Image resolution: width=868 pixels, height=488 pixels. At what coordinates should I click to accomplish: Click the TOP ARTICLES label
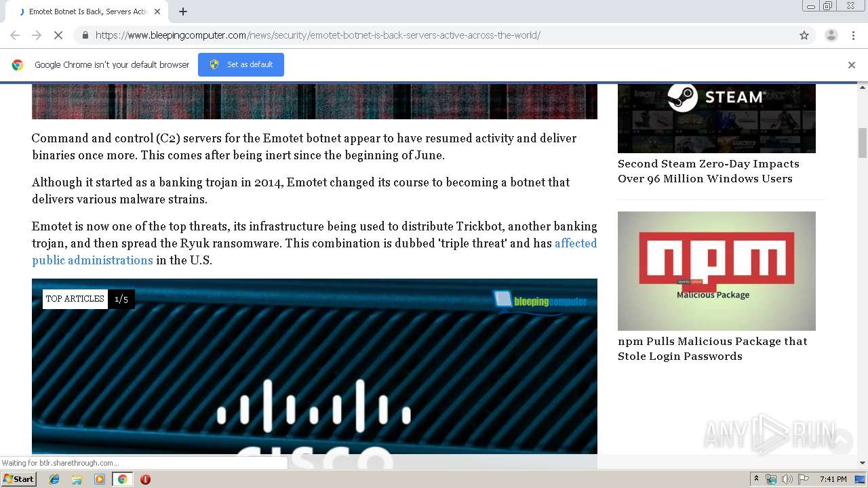[75, 299]
